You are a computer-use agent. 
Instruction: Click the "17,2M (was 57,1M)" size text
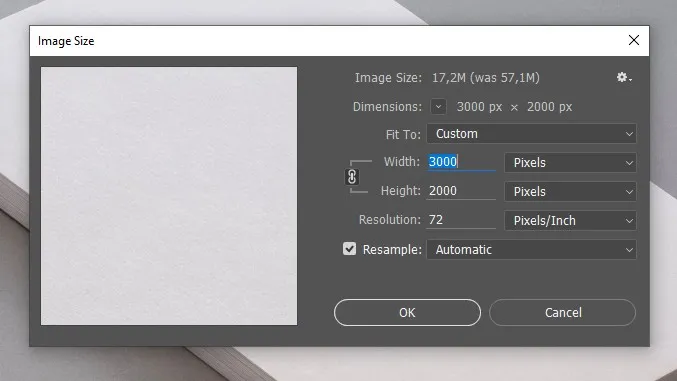(486, 78)
